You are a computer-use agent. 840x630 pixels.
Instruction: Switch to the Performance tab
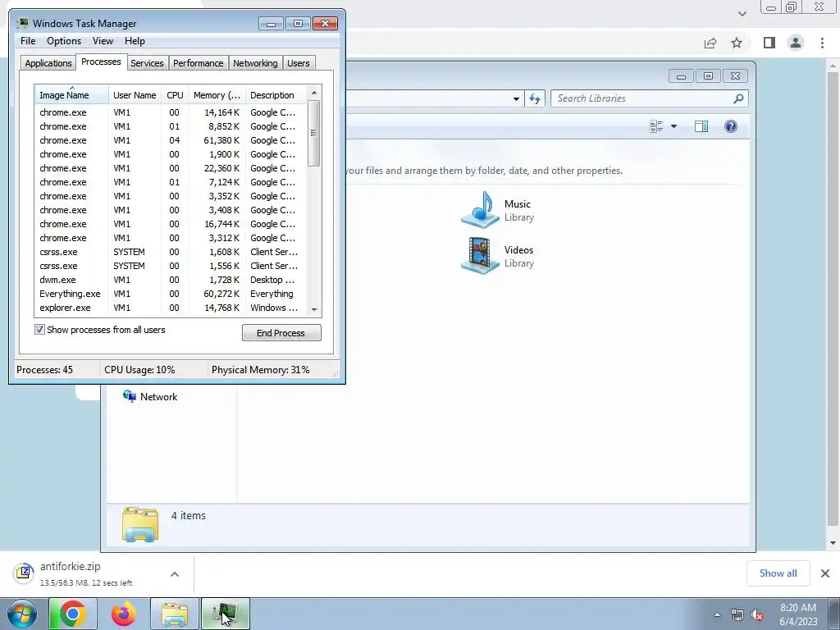(198, 63)
